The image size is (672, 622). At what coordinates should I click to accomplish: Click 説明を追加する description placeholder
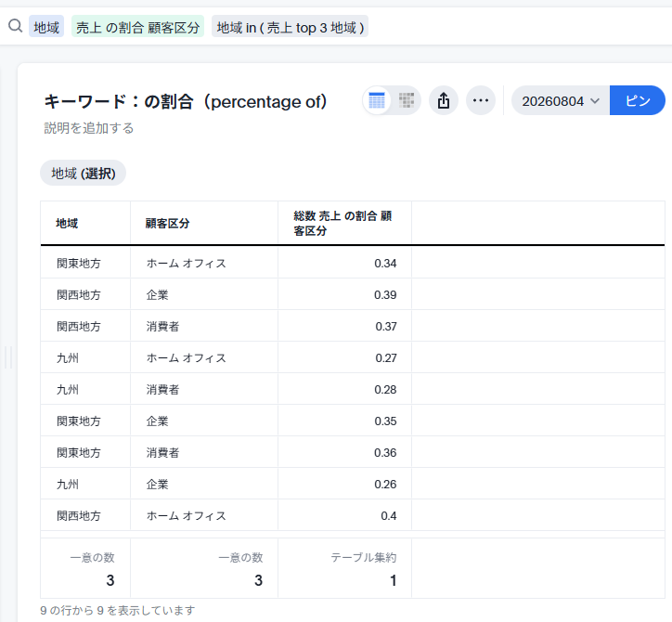click(89, 128)
